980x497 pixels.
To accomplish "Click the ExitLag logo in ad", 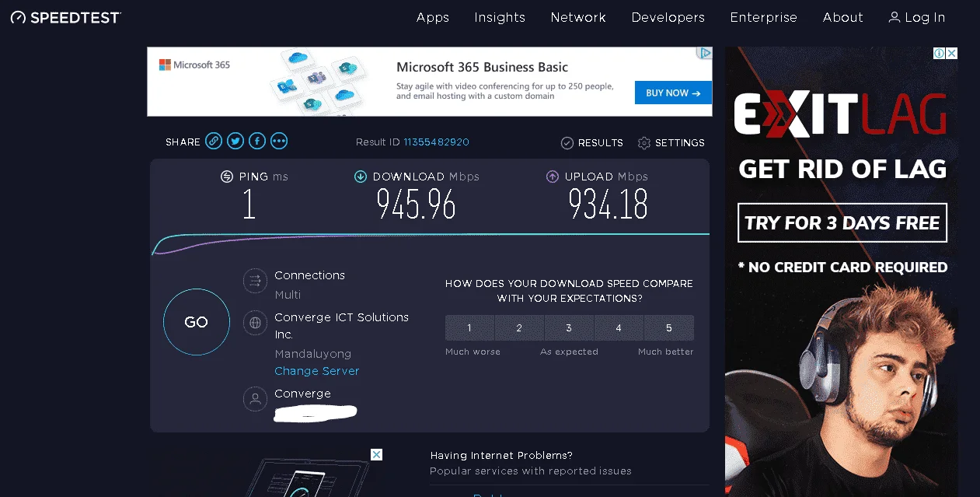I will (x=840, y=115).
